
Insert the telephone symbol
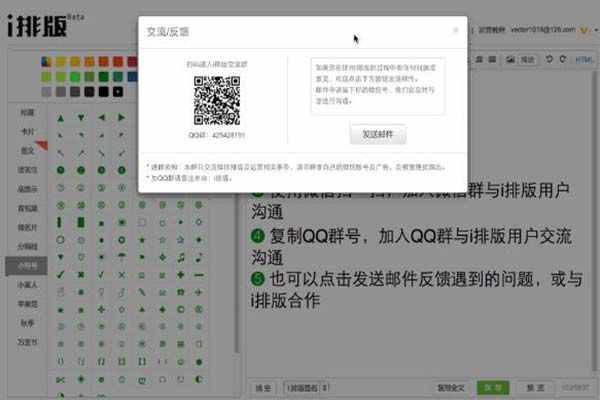coord(181,292)
